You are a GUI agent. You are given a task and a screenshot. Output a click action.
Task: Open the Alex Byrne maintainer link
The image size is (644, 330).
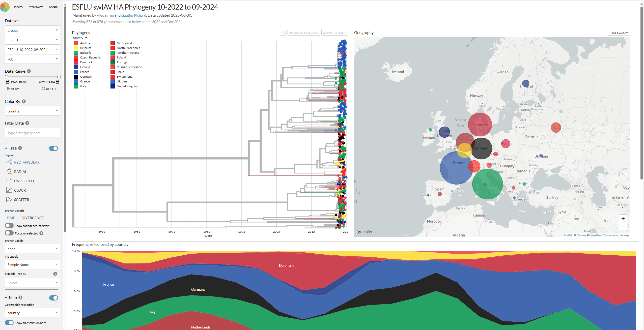105,15
